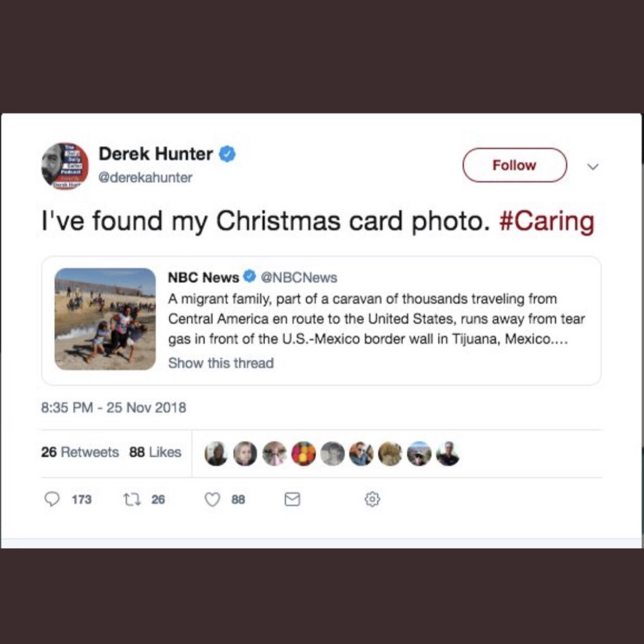The height and width of the screenshot is (644, 644).
Task: Open the @NBCNews handle
Action: [x=299, y=277]
